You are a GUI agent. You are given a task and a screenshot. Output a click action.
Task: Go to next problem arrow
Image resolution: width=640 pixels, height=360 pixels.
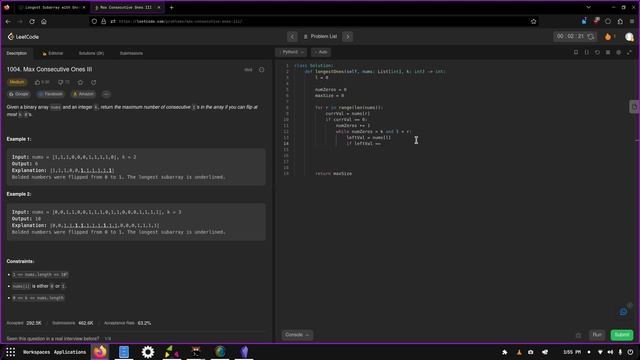[348, 37]
